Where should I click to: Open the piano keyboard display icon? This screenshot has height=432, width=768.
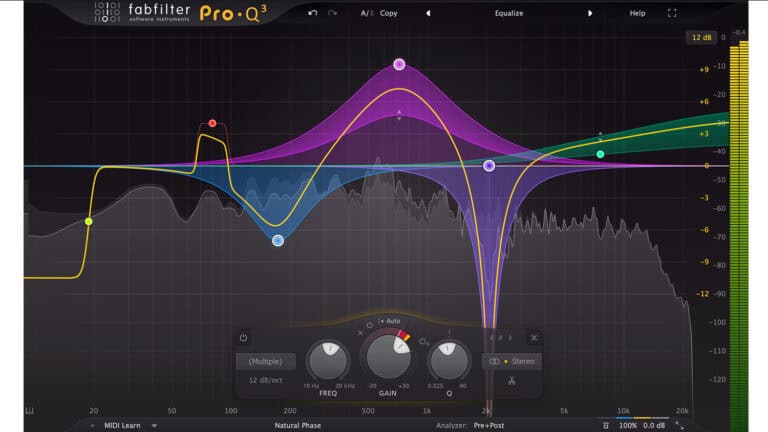click(x=29, y=411)
